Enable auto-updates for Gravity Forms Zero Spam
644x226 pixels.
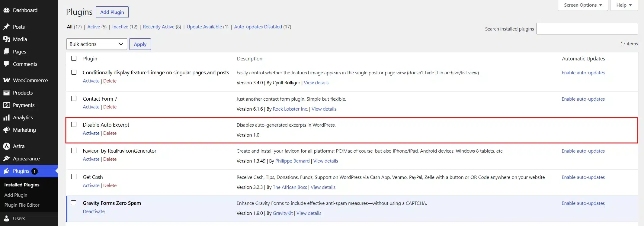[x=583, y=203]
